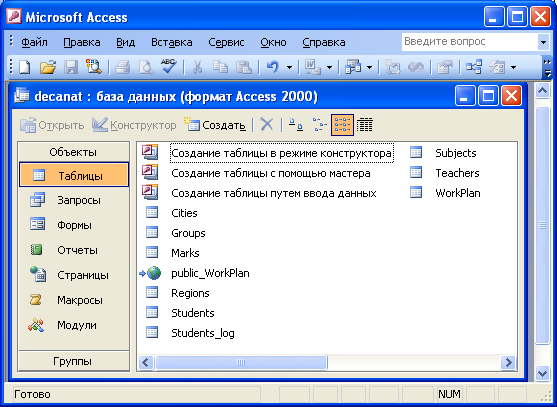Expand the Office Links dropdown arrow
The width and height of the screenshot is (557, 407).
[x=329, y=67]
